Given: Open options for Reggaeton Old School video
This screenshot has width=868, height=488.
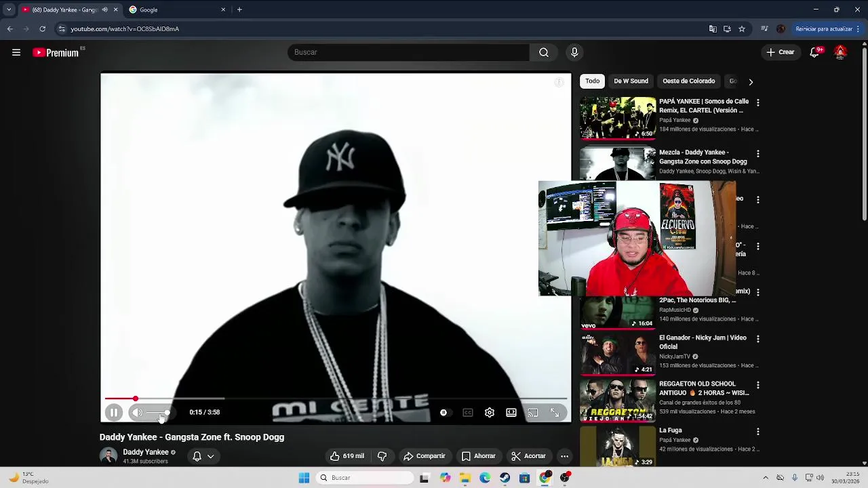Looking at the screenshot, I should [757, 385].
